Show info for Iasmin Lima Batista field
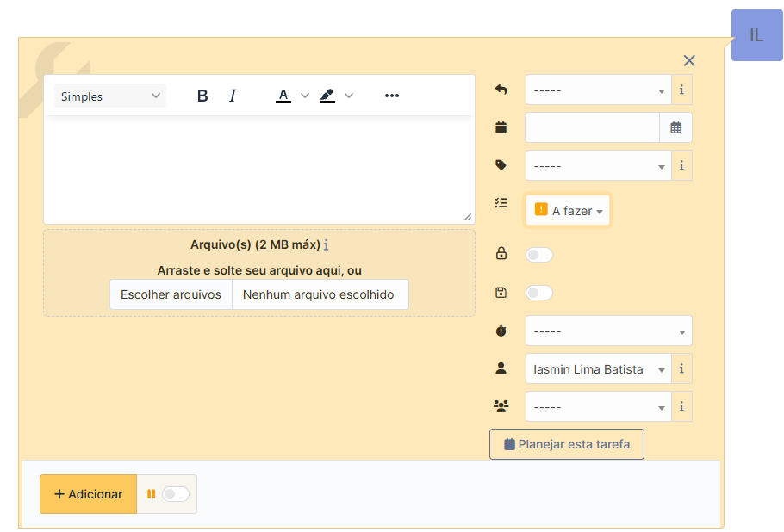Screen dimensions: 784x532 (x=681, y=368)
